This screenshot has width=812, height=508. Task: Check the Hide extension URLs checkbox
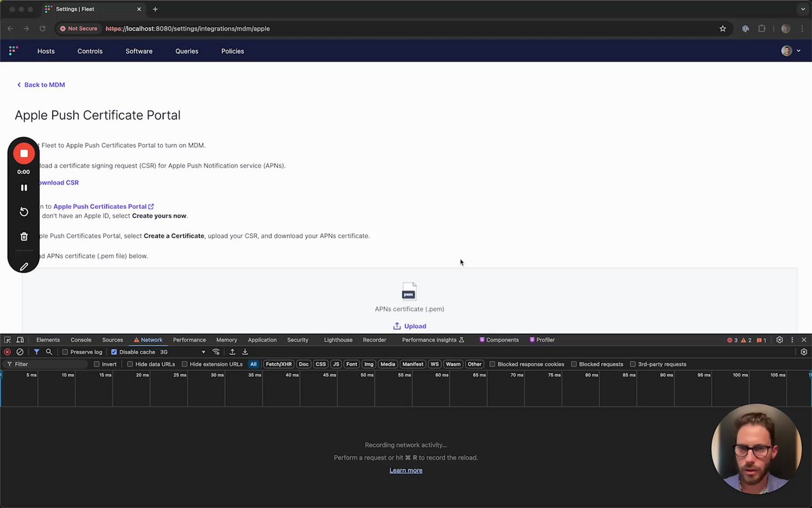(x=185, y=364)
